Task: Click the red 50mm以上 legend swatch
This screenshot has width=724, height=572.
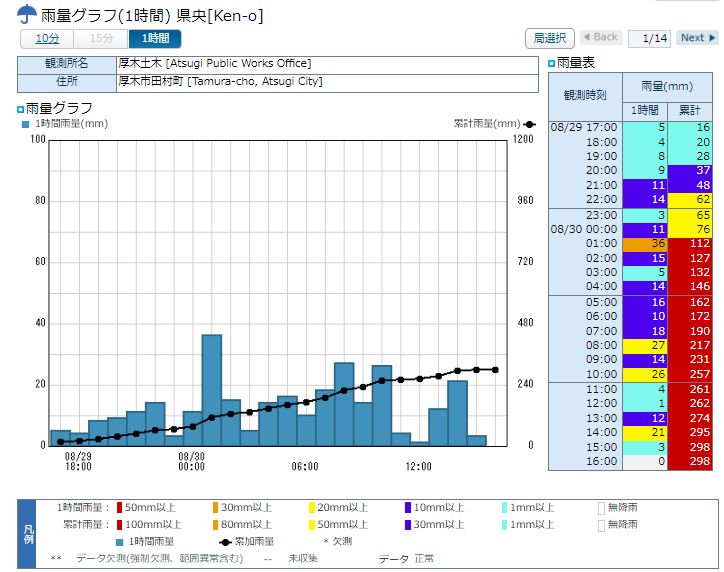Action: pyautogui.click(x=119, y=508)
